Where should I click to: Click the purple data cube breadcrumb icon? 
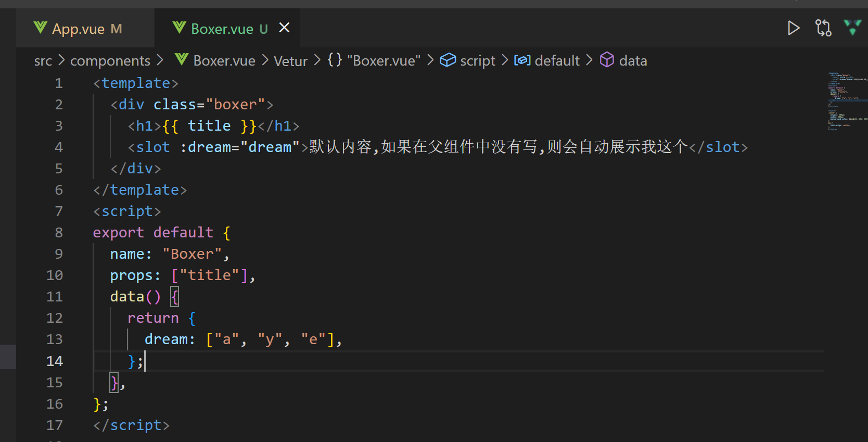[607, 60]
